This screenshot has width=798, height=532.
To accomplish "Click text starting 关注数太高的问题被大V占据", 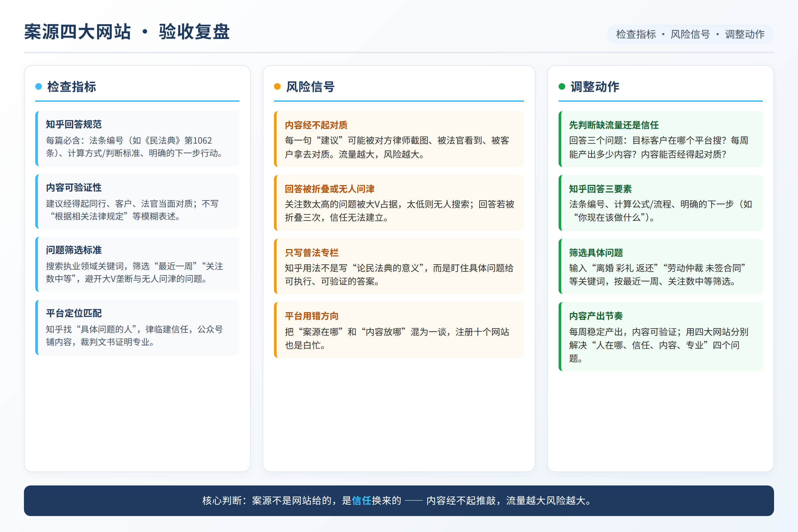I will pos(399,211).
